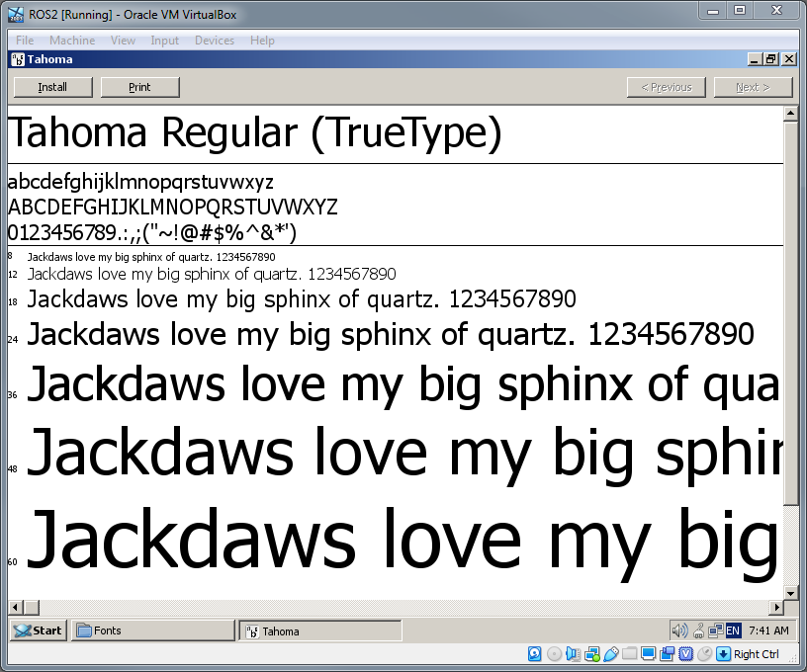Viewport: 807px width, 672px height.
Task: Open the Devices menu
Action: click(x=214, y=41)
